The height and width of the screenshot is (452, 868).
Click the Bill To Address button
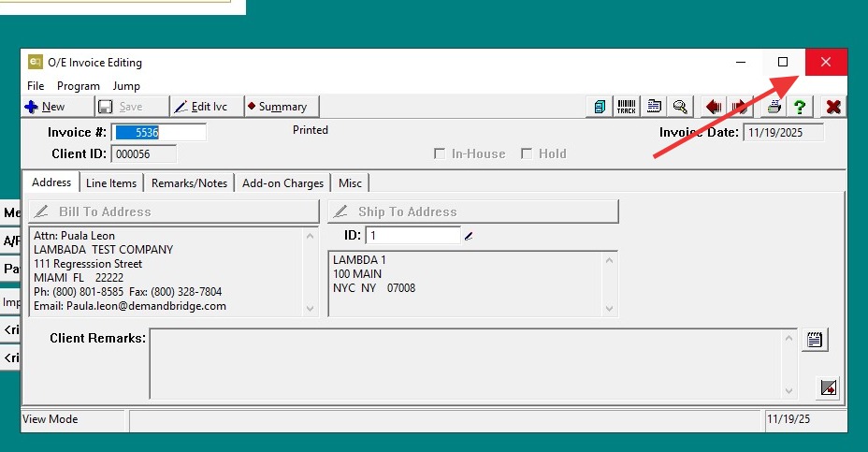coord(174,211)
